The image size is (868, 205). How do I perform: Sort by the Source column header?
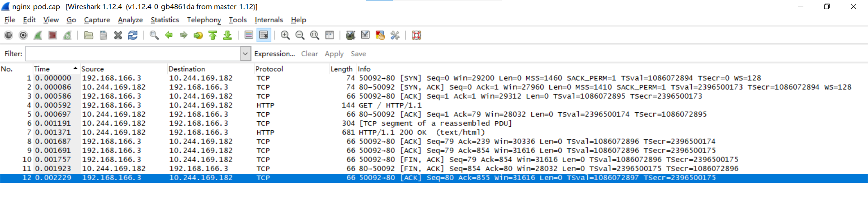click(x=124, y=69)
